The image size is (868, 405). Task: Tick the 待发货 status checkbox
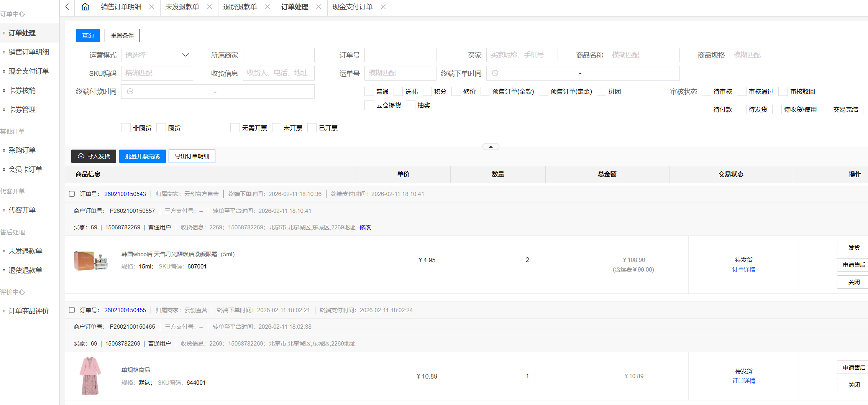pos(742,110)
